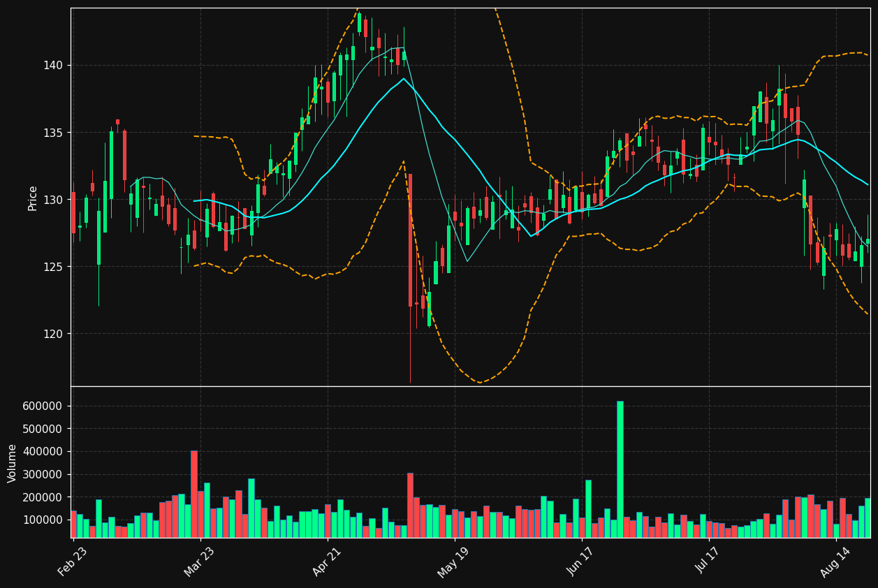
Task: Click the 400000 volume tick label
Action: [x=43, y=452]
